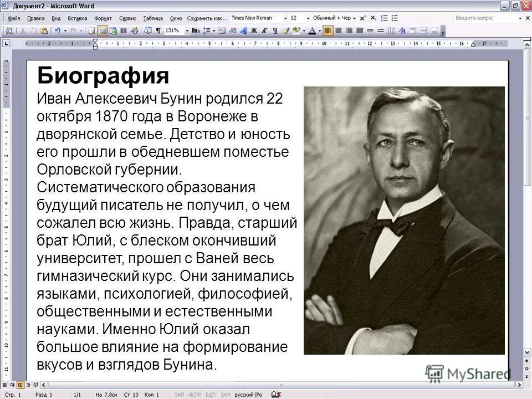Apply subscript formatting
532x399 pixels.
coord(373,17)
